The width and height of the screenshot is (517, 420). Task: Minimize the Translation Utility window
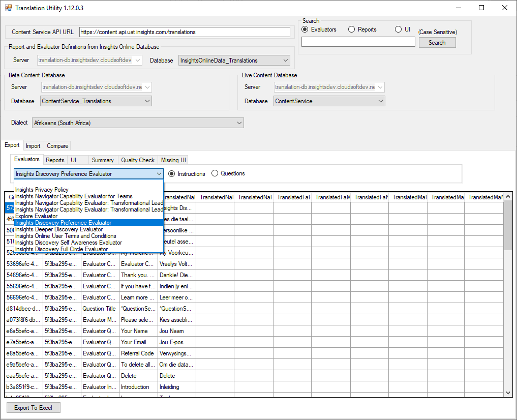(x=459, y=8)
